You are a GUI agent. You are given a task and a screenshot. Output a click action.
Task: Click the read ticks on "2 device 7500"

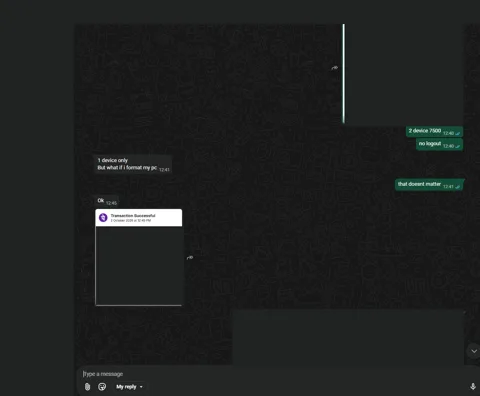coord(458,133)
